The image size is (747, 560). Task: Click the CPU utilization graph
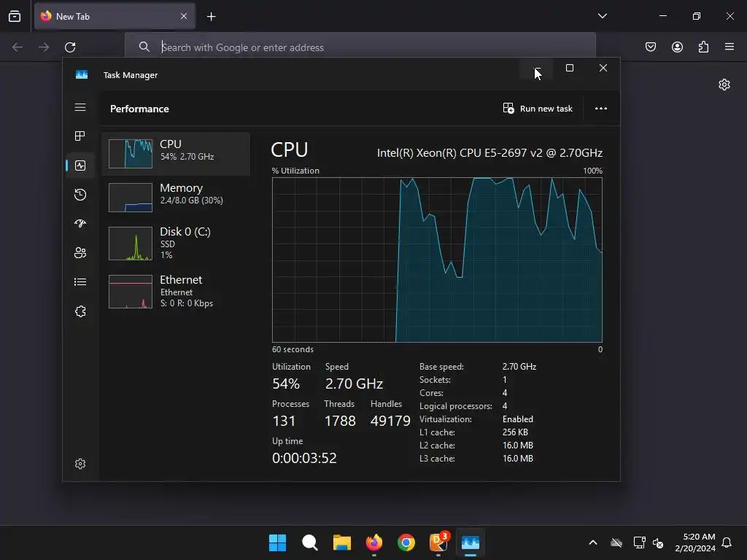pos(437,260)
